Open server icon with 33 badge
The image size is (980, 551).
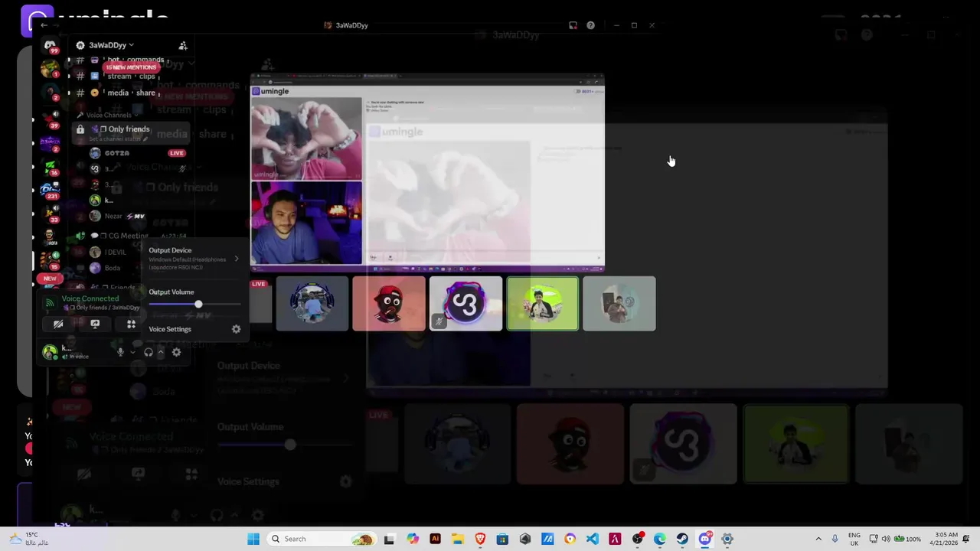tap(50, 213)
